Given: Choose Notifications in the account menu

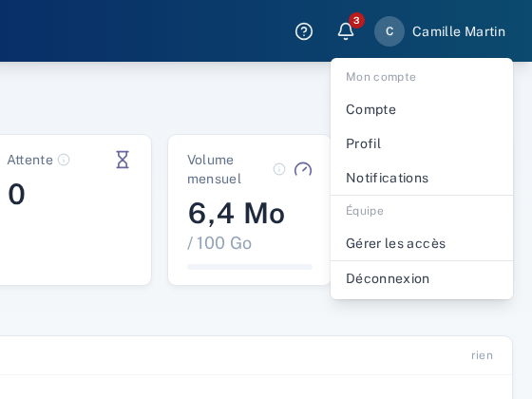Looking at the screenshot, I should click(x=422, y=179).
